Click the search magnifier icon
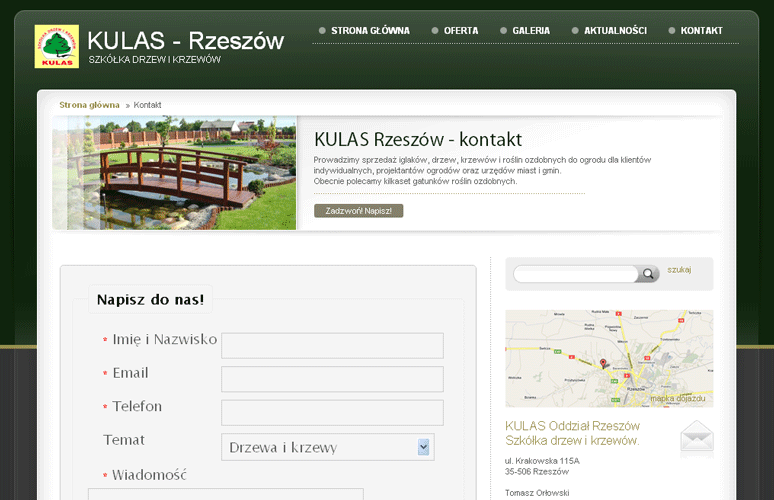This screenshot has height=500, width=774. coord(648,274)
